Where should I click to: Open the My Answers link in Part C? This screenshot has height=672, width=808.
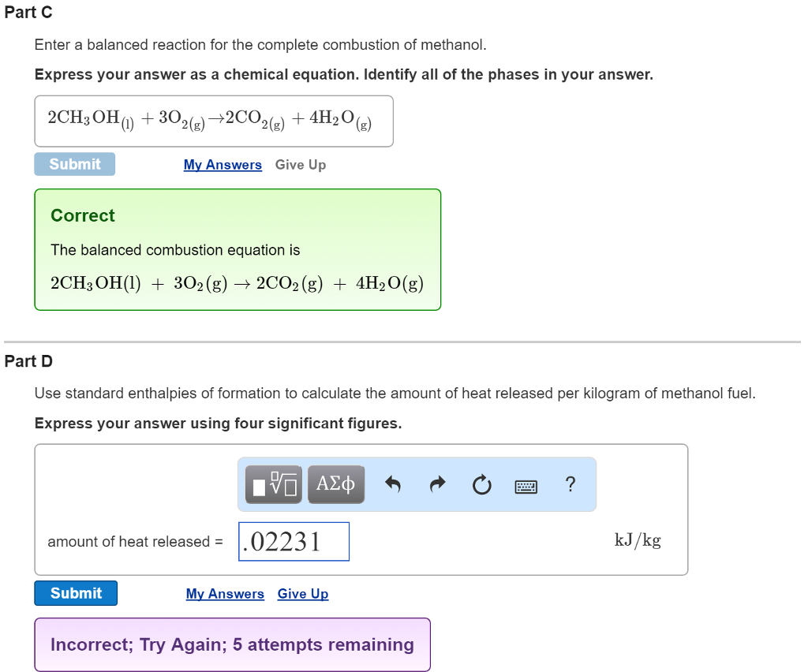223,165
